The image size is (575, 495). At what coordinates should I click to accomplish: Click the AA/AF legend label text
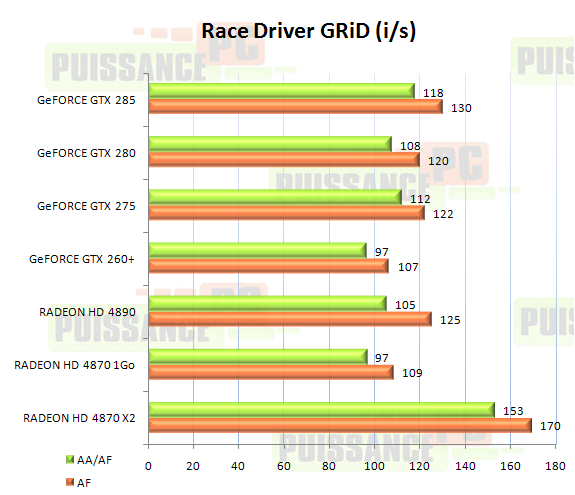pyautogui.click(x=94, y=460)
